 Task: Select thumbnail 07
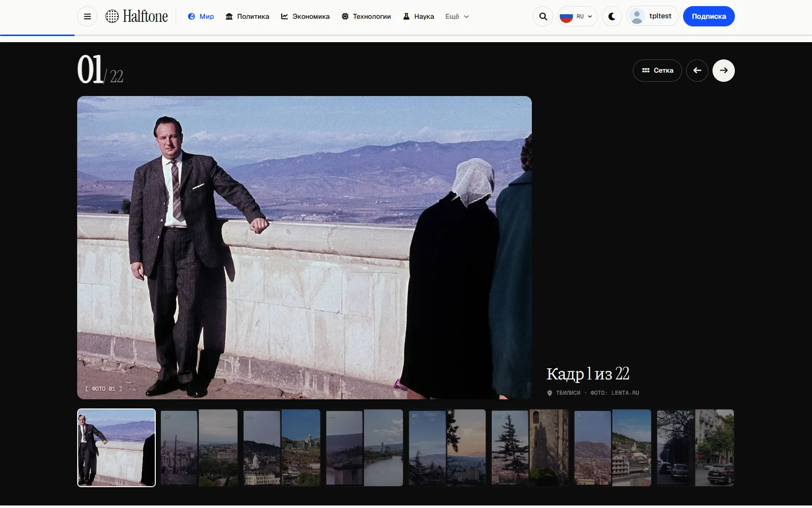click(613, 448)
